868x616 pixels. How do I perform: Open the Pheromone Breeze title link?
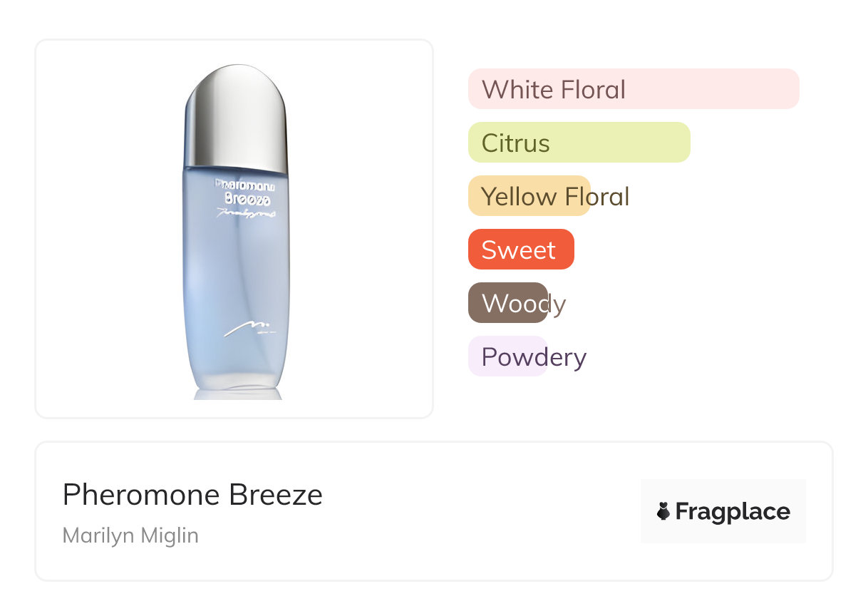click(x=192, y=495)
